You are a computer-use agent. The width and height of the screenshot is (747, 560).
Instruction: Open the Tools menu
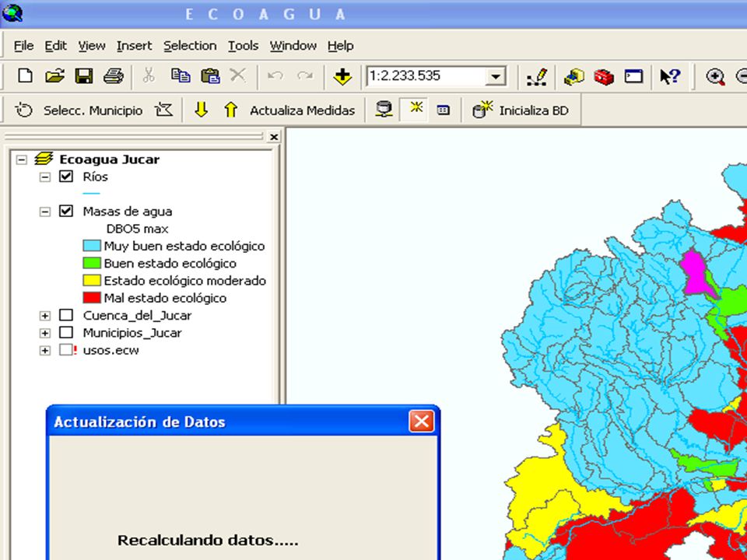[243, 46]
